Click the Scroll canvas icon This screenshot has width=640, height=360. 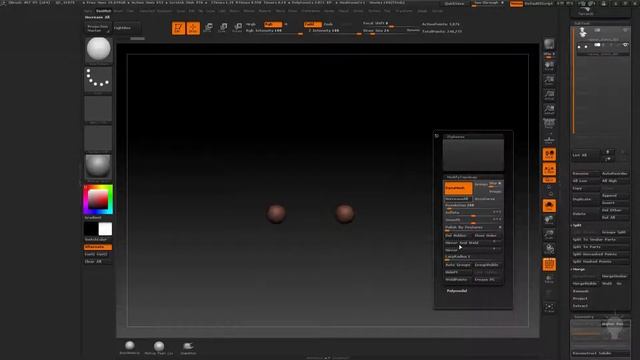tap(549, 66)
